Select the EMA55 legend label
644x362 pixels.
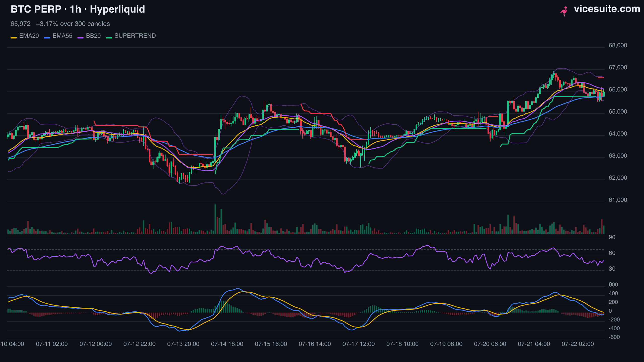click(x=62, y=36)
